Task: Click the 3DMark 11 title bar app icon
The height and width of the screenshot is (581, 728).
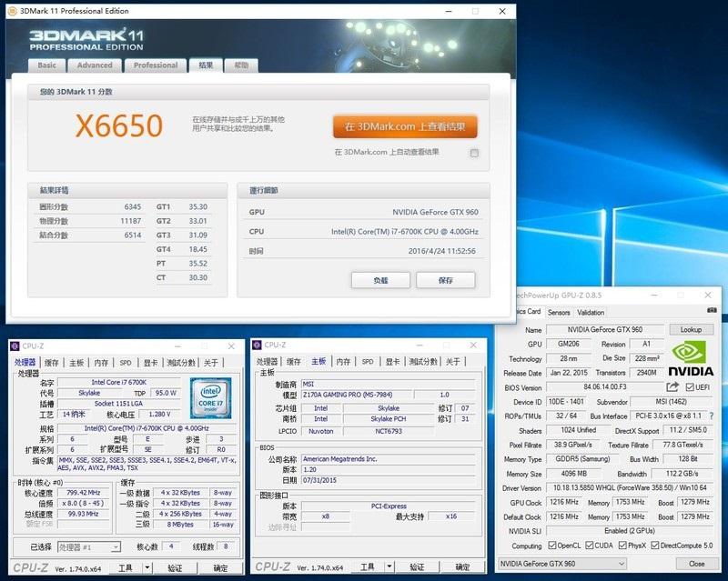Action: click(12, 11)
